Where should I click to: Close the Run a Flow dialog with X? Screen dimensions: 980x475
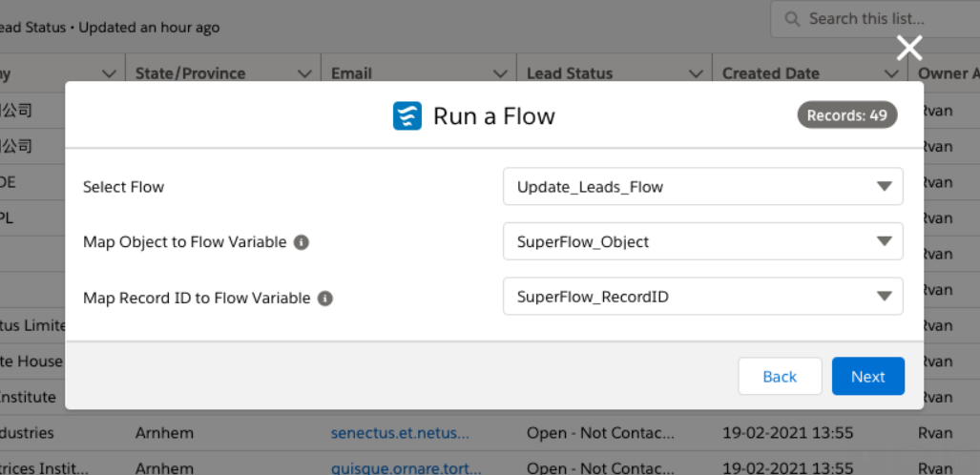pyautogui.click(x=909, y=48)
